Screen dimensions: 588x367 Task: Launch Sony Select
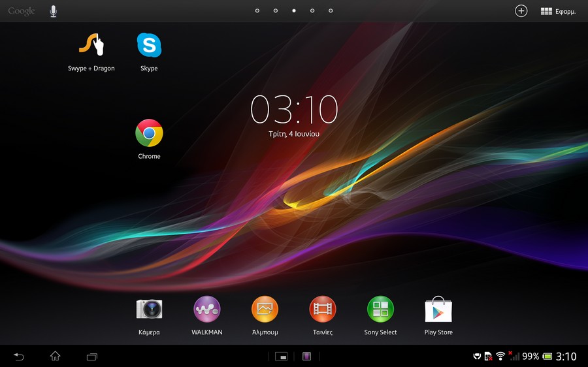[x=380, y=315]
